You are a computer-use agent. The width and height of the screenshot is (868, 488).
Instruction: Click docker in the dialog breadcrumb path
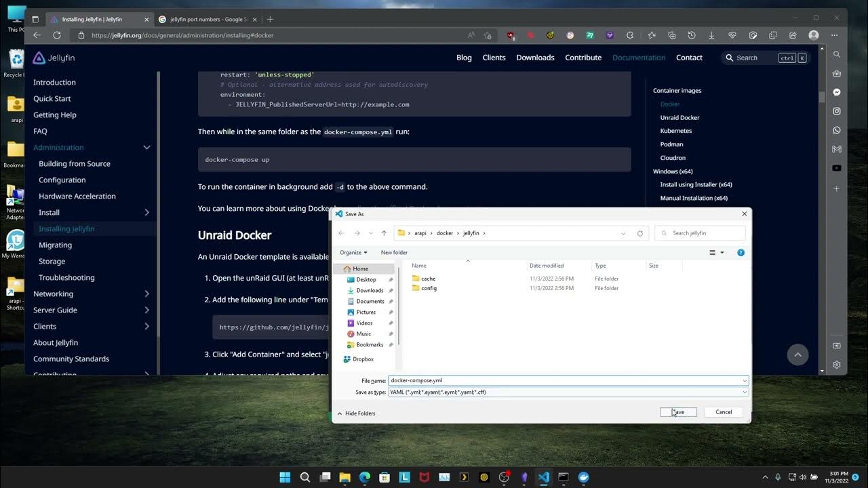(445, 233)
